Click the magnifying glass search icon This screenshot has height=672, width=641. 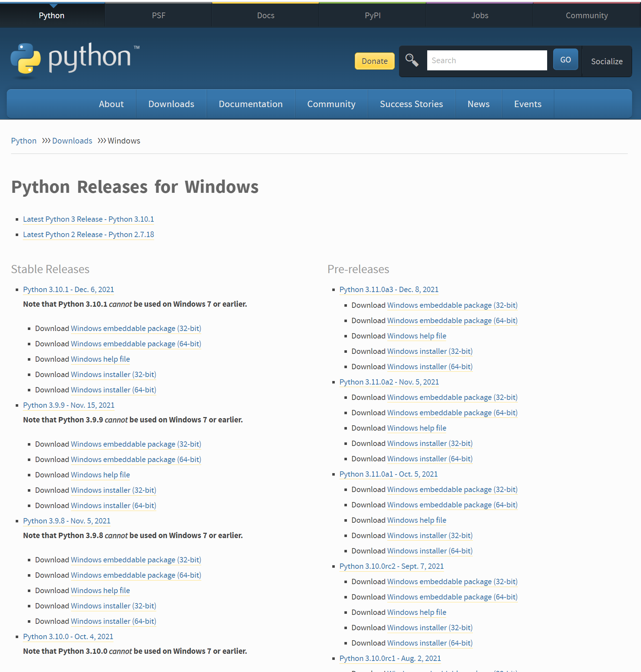412,60
